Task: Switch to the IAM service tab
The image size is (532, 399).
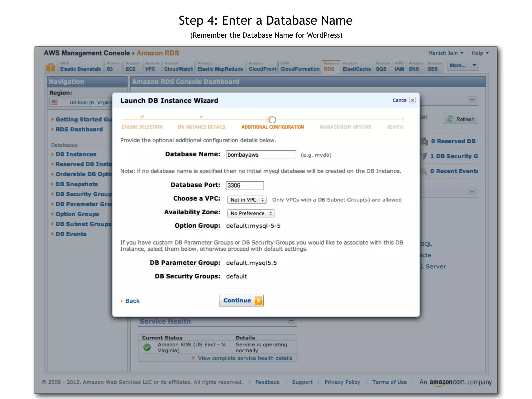Action: pyautogui.click(x=399, y=67)
